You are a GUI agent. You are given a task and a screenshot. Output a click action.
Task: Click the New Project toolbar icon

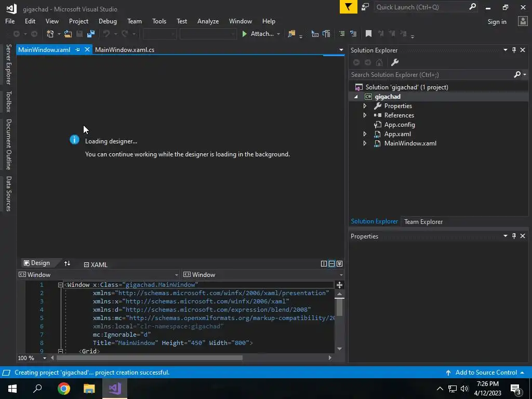point(50,34)
